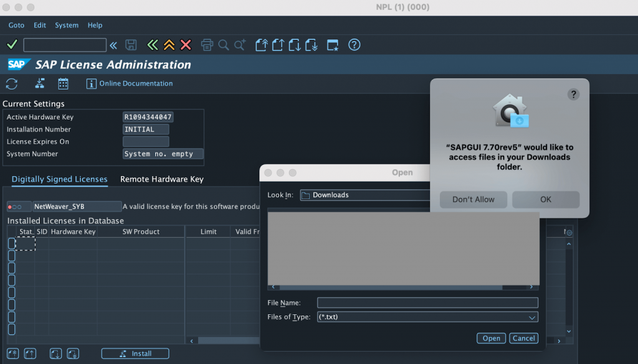The image size is (638, 364).
Task: Click the File Name input field
Action: click(x=427, y=302)
